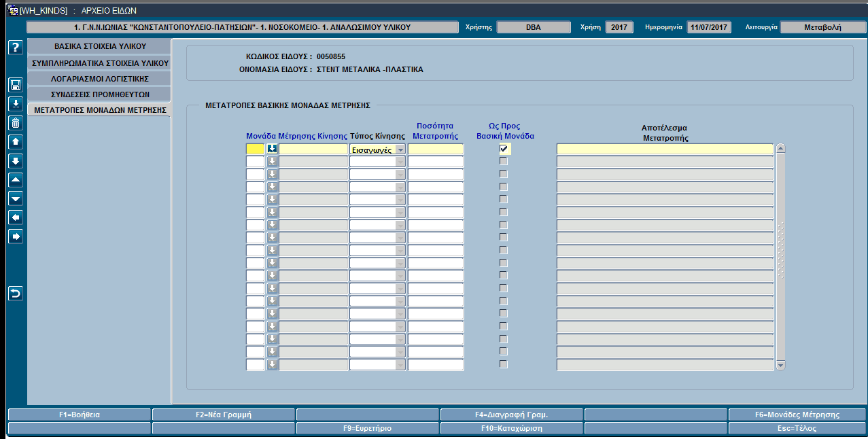
Task: Click the return arrow exit icon
Action: tap(16, 294)
